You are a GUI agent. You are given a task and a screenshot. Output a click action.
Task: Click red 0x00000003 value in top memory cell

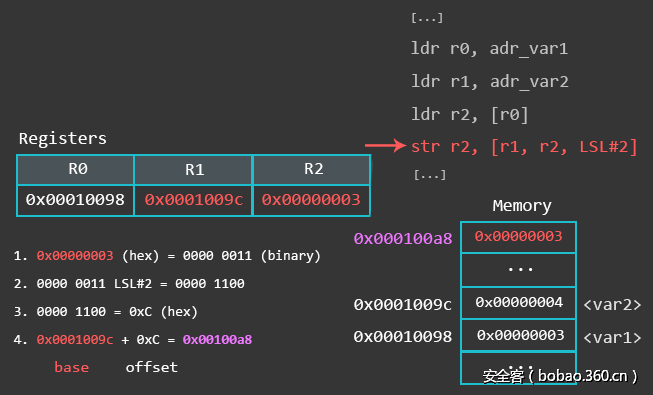[x=518, y=237]
